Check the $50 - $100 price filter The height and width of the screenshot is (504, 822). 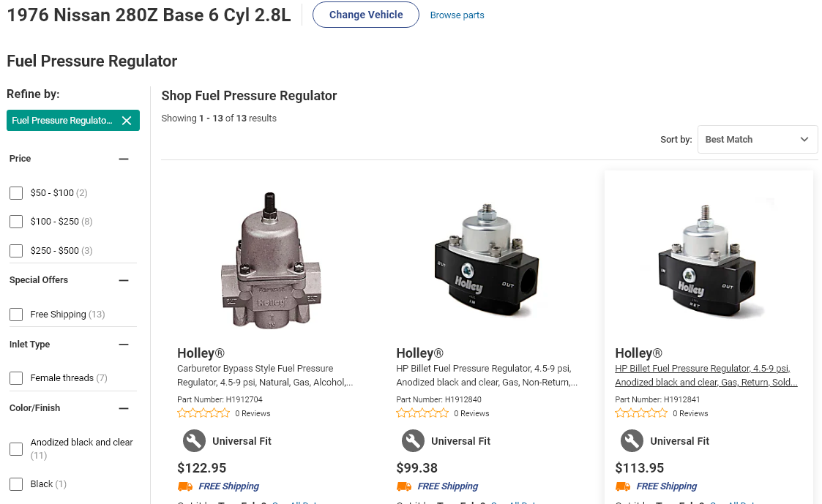pos(16,193)
